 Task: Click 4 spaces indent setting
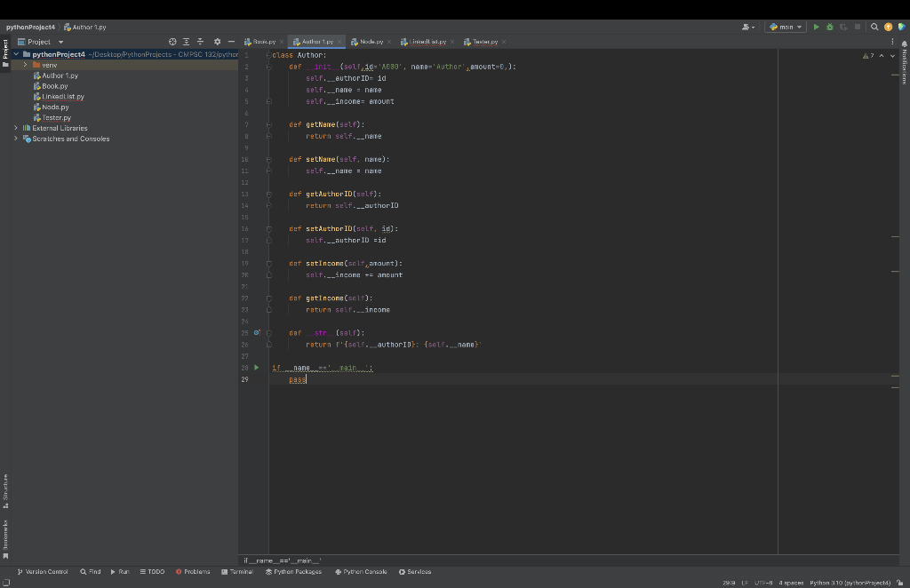coord(791,583)
